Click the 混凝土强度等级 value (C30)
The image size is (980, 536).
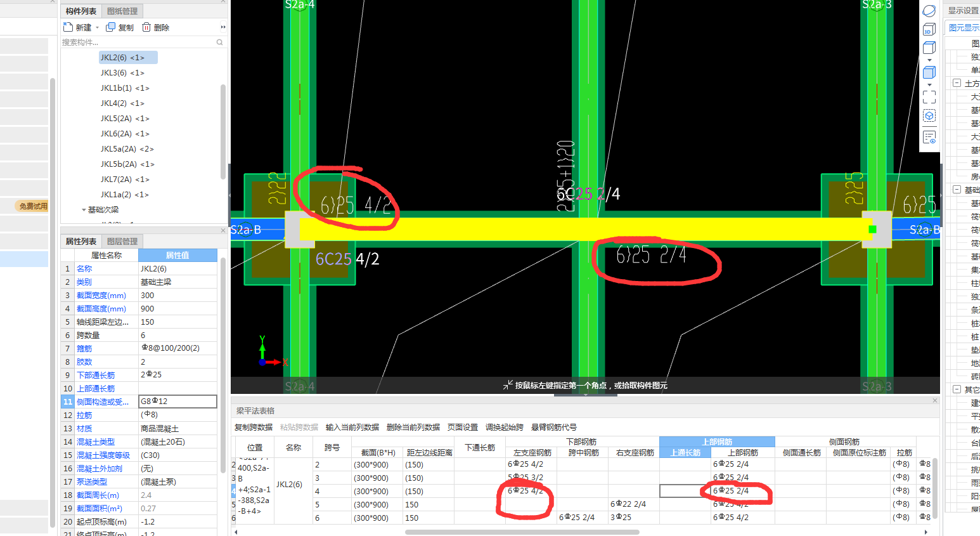177,455
